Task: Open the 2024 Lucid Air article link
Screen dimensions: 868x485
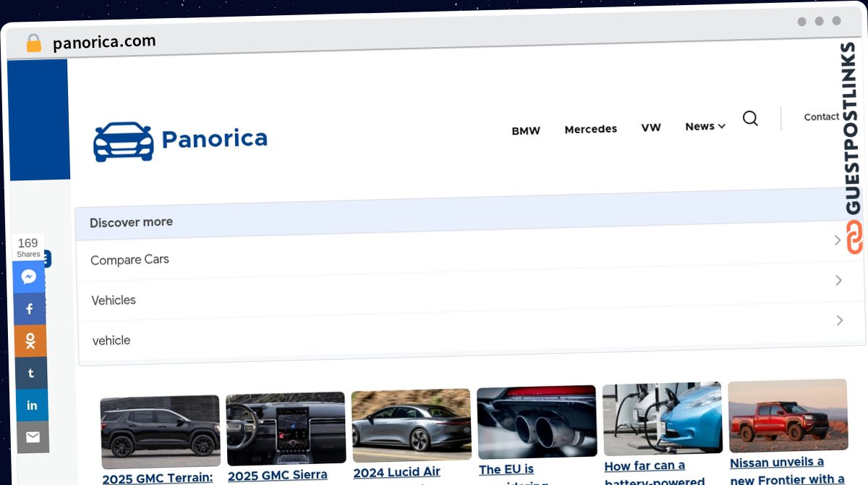Action: pos(397,473)
